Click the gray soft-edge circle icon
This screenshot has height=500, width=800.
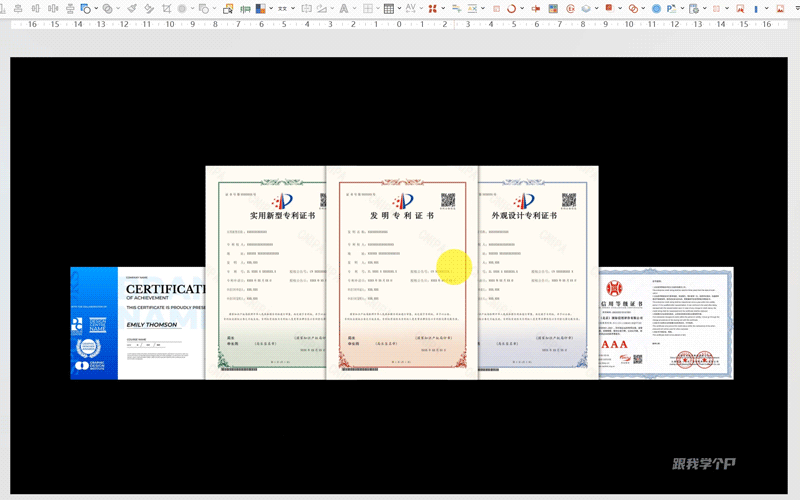click(182, 9)
